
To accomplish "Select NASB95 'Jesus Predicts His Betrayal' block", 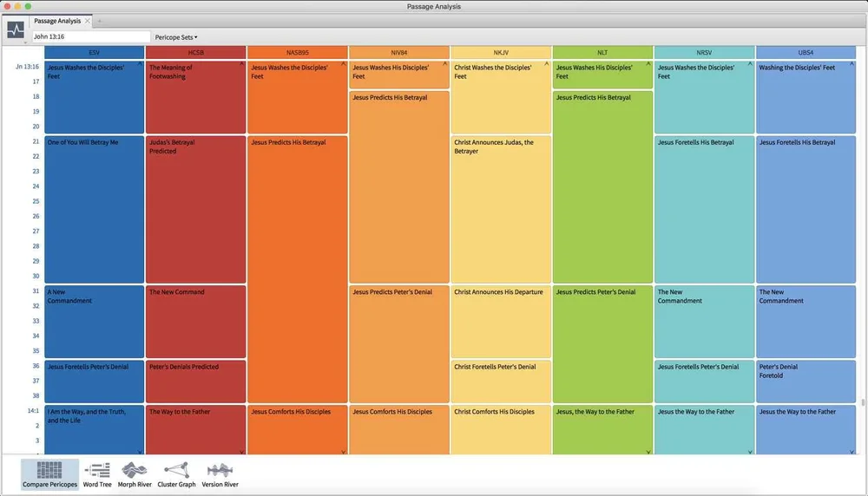I will [297, 270].
